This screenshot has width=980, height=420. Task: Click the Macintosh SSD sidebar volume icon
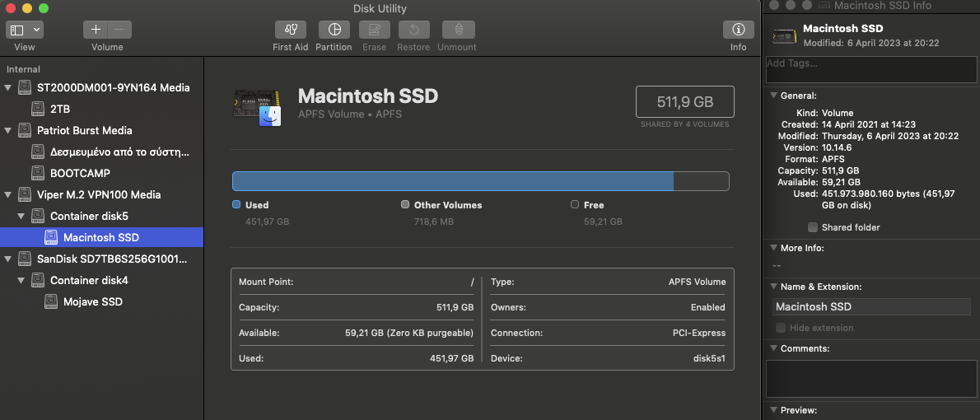coord(50,237)
